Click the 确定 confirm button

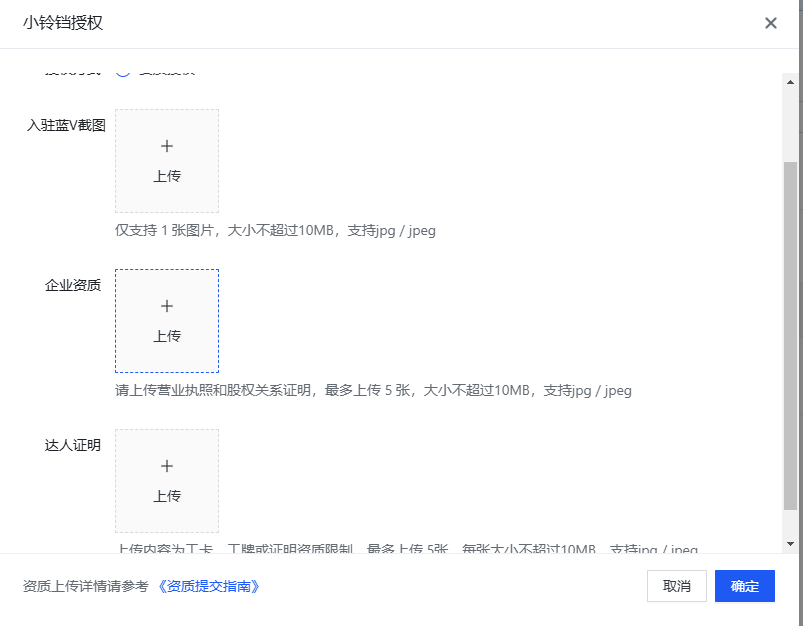pyautogui.click(x=744, y=586)
